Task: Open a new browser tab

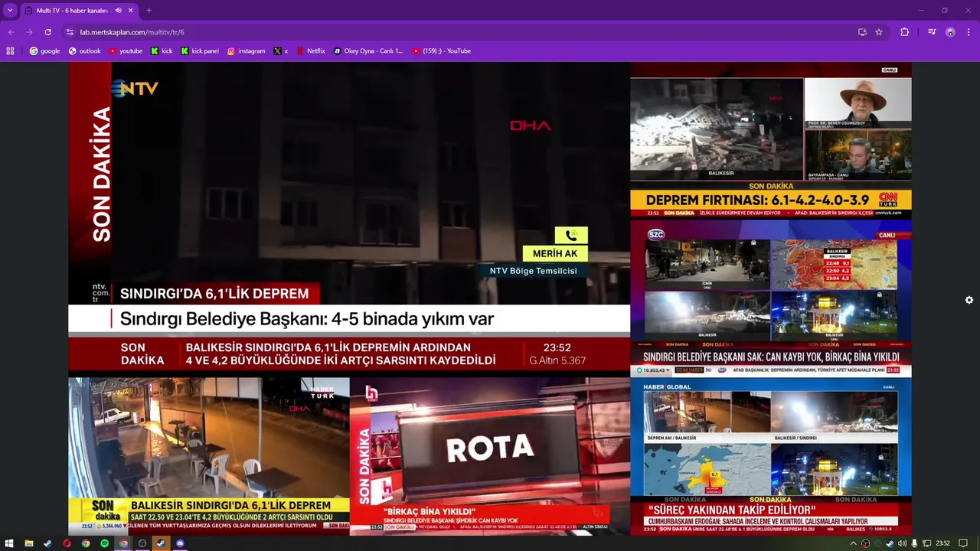Action: [x=149, y=11]
